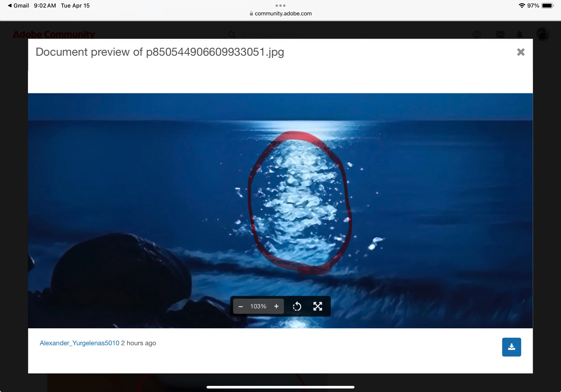Close the document preview dialog
Screen dimensions: 561x392
click(x=520, y=52)
